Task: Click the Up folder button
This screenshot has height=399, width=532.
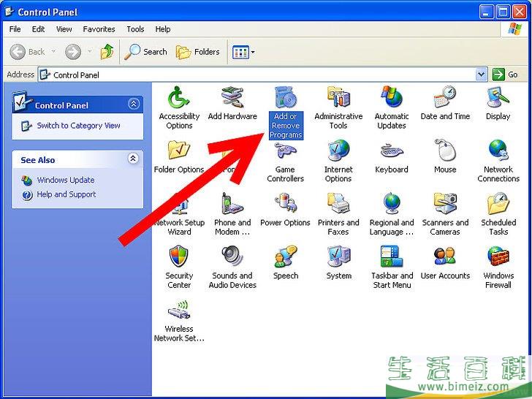Action: (107, 52)
